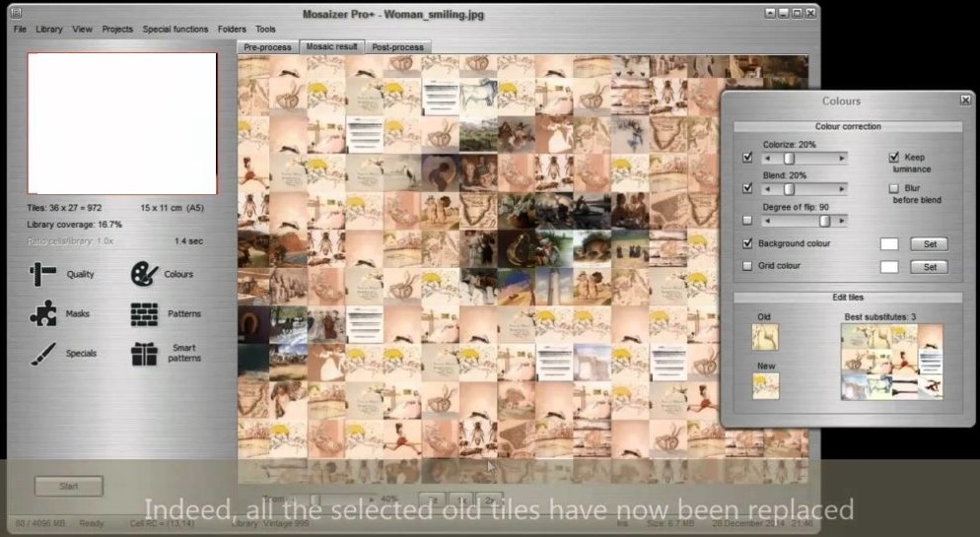This screenshot has width=980, height=537.
Task: Enable the Grid colour checkbox
Action: (747, 266)
